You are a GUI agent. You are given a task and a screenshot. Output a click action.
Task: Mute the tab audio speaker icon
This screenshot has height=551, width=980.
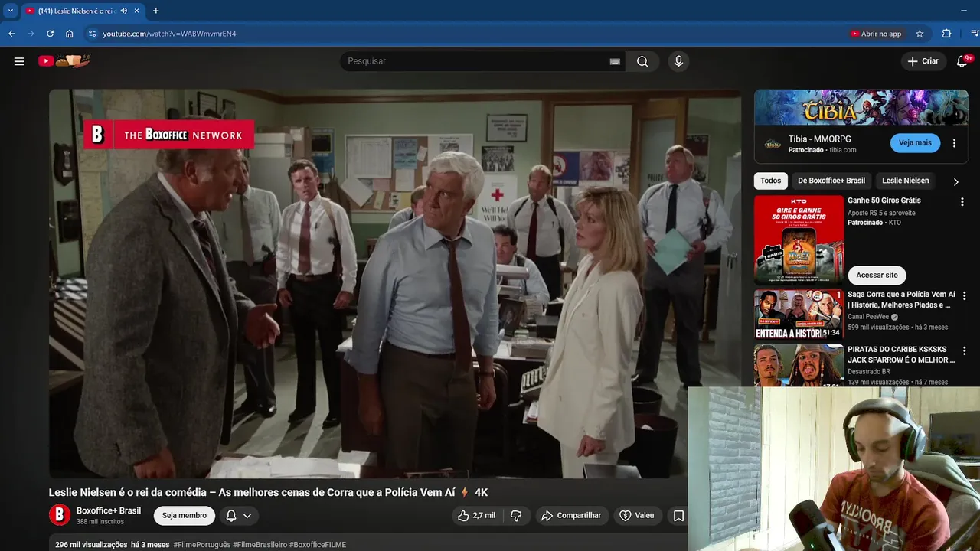point(124,11)
